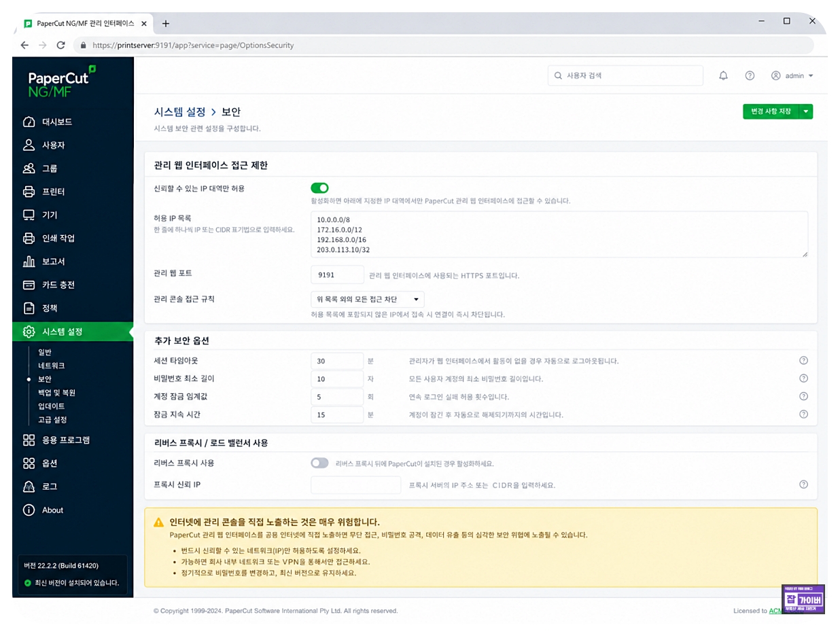
Task: Open the 대시보드 dashboard icon
Action: point(29,122)
